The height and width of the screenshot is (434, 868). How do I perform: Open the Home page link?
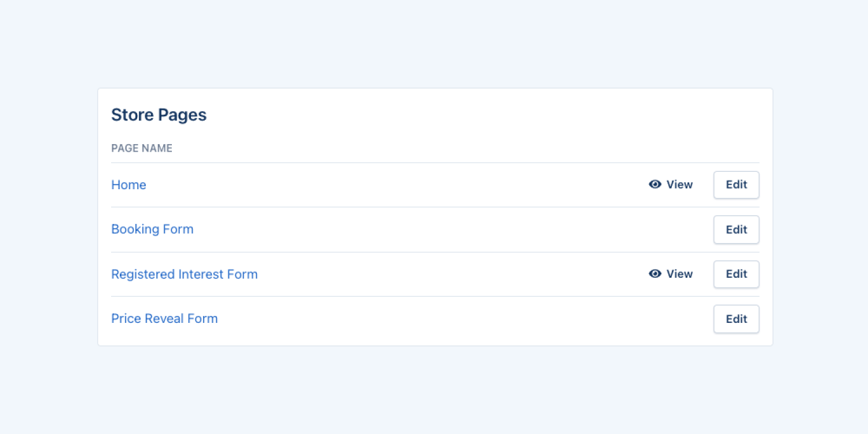128,185
